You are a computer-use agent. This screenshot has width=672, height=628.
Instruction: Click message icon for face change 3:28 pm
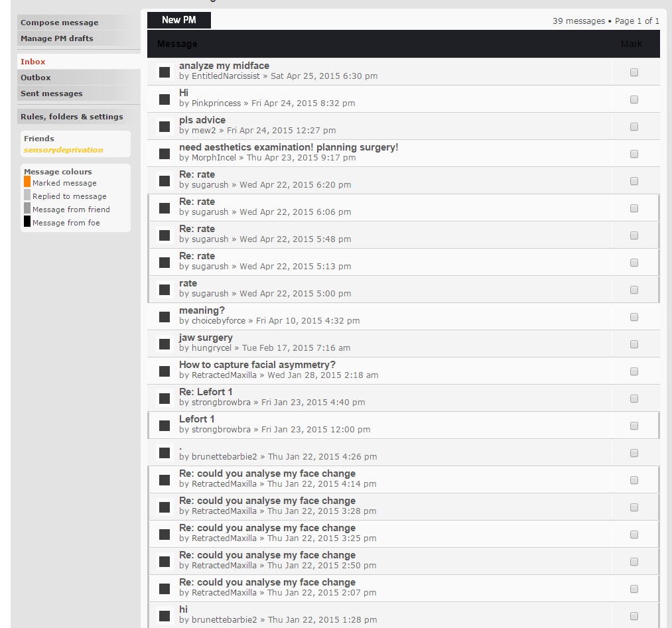[x=165, y=507]
